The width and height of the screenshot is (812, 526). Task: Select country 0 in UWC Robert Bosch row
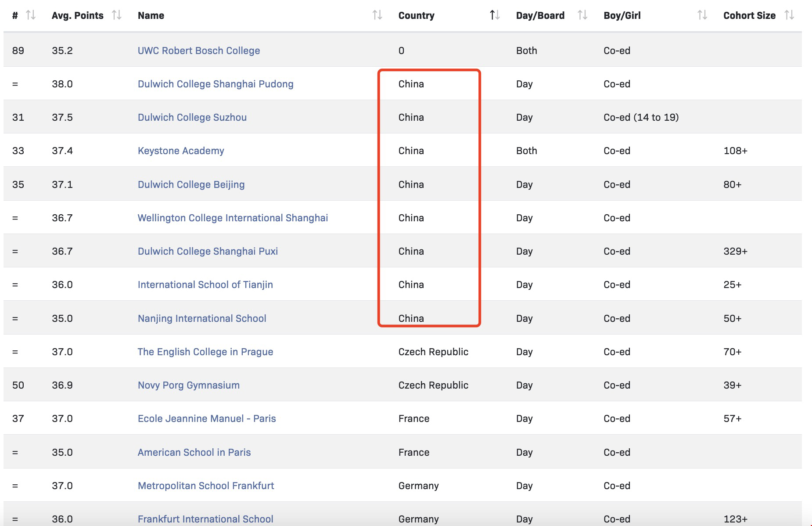pos(401,50)
